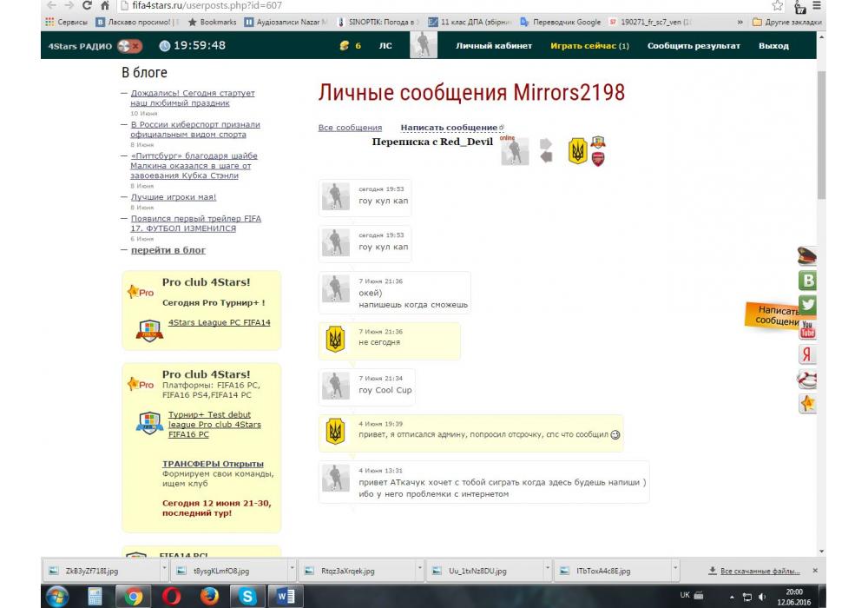Screen dimensions: 868x608
Task: Click the lifebuoy help icon in sidebar
Action: pos(807,380)
